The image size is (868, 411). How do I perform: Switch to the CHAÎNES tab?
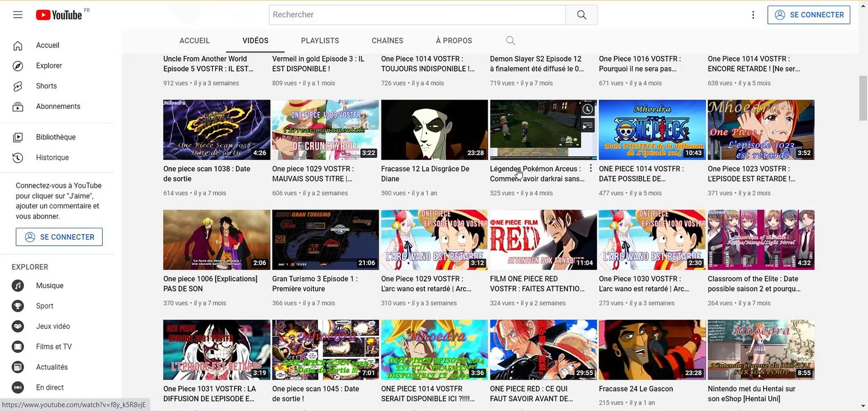[x=387, y=41]
